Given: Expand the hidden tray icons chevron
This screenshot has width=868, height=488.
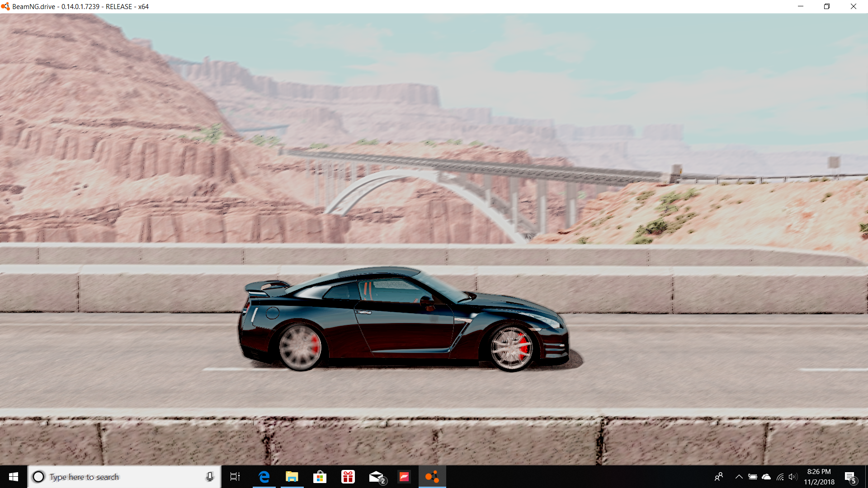Looking at the screenshot, I should click(739, 477).
